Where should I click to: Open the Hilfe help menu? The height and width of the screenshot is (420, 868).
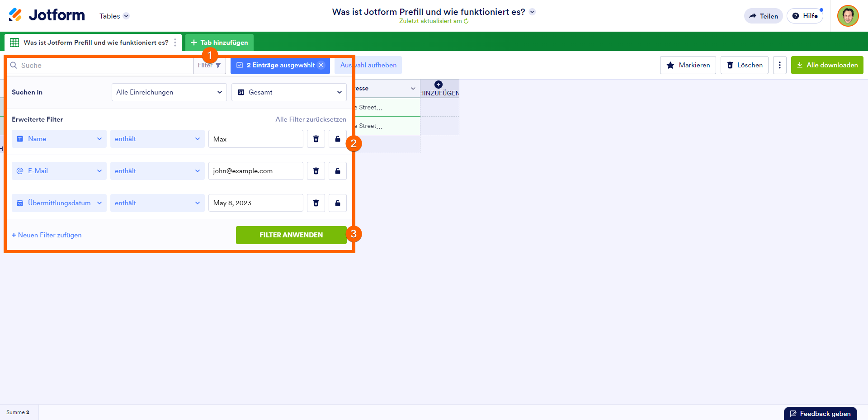click(x=805, y=16)
